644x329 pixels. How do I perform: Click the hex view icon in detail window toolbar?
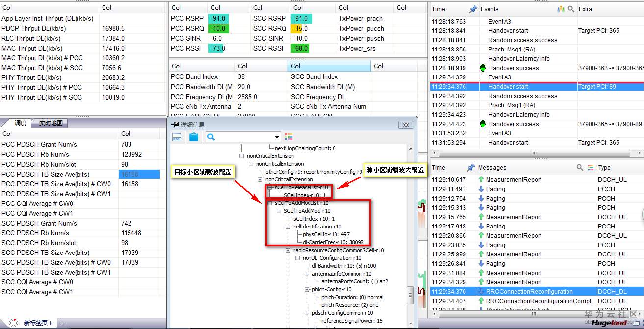(177, 137)
